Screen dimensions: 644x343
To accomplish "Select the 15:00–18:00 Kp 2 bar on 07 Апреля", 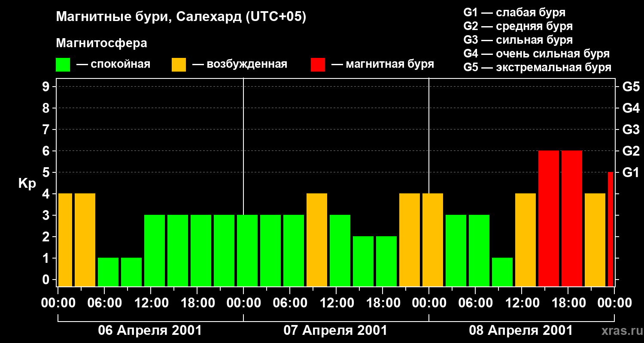I will coord(363,262).
